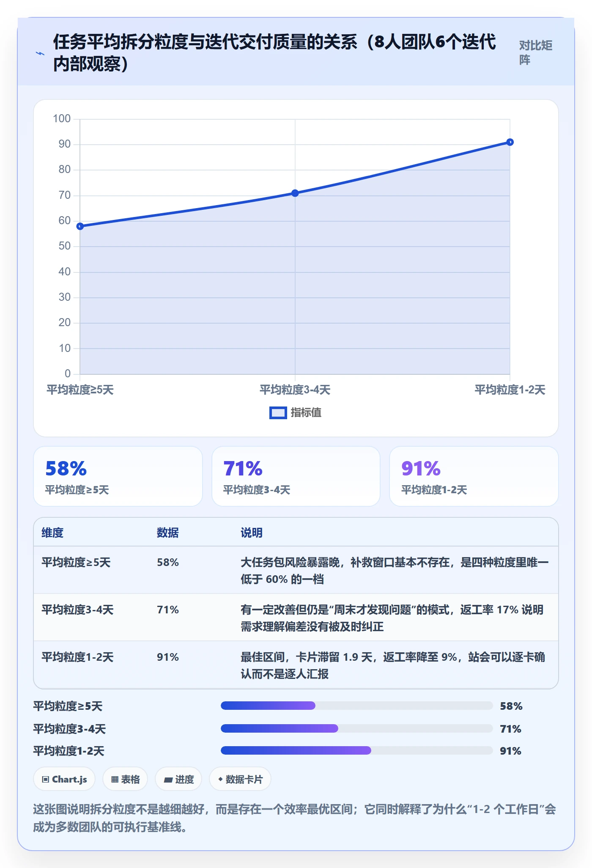The width and height of the screenshot is (592, 868).
Task: Click the 58% progress bar
Action: tap(357, 706)
